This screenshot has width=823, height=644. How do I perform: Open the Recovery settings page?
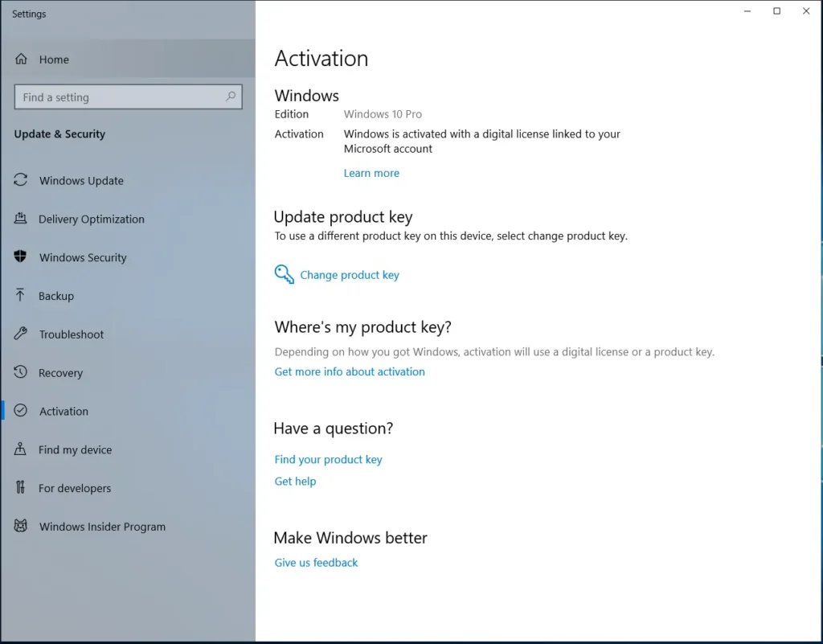(x=128, y=372)
